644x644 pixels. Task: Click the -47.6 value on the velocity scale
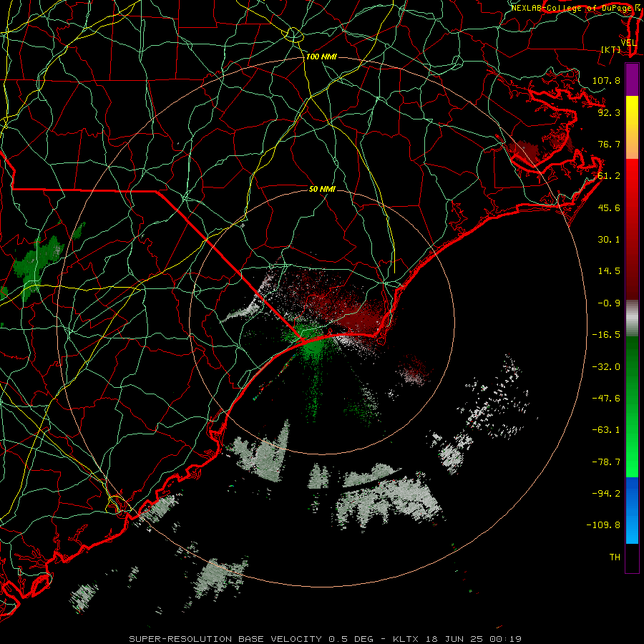606,399
